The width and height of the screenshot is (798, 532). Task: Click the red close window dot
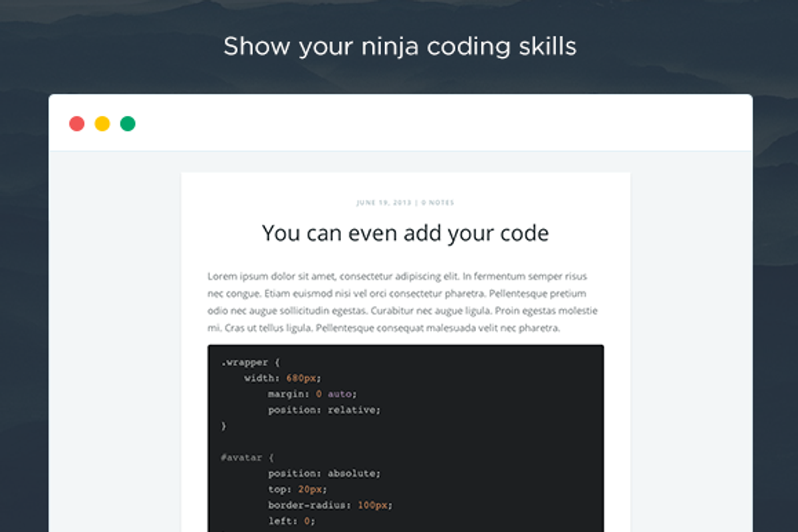click(x=77, y=124)
